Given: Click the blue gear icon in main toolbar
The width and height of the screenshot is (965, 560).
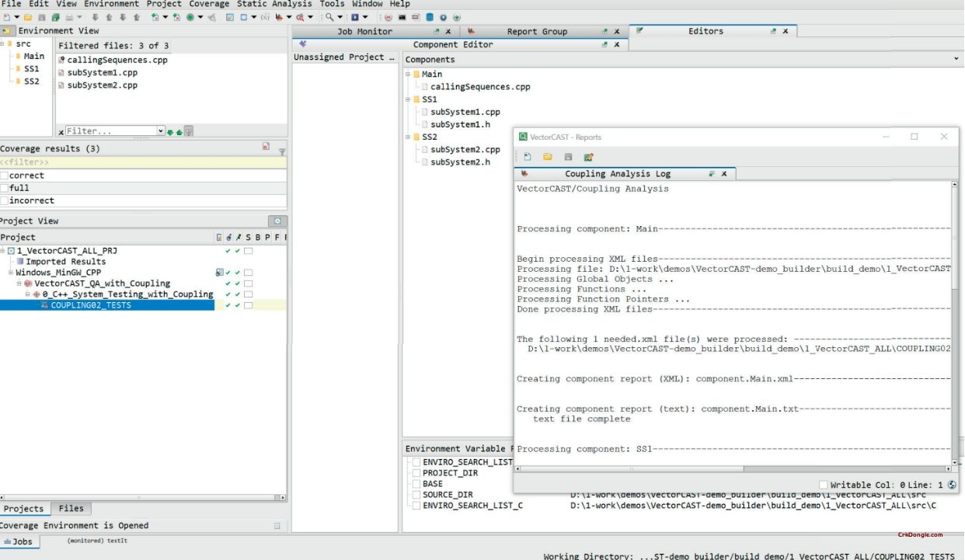Looking at the screenshot, I should [444, 17].
